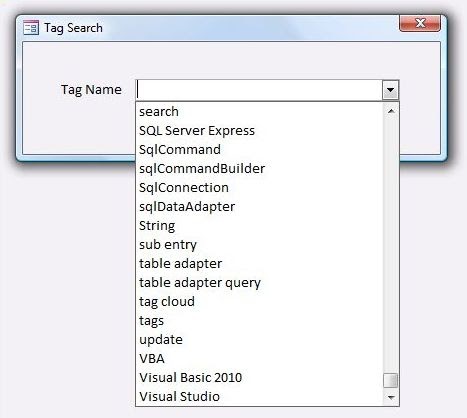This screenshot has width=467, height=418.
Task: Pick 'sqlCommandBuilder' in the list
Action: [260, 169]
